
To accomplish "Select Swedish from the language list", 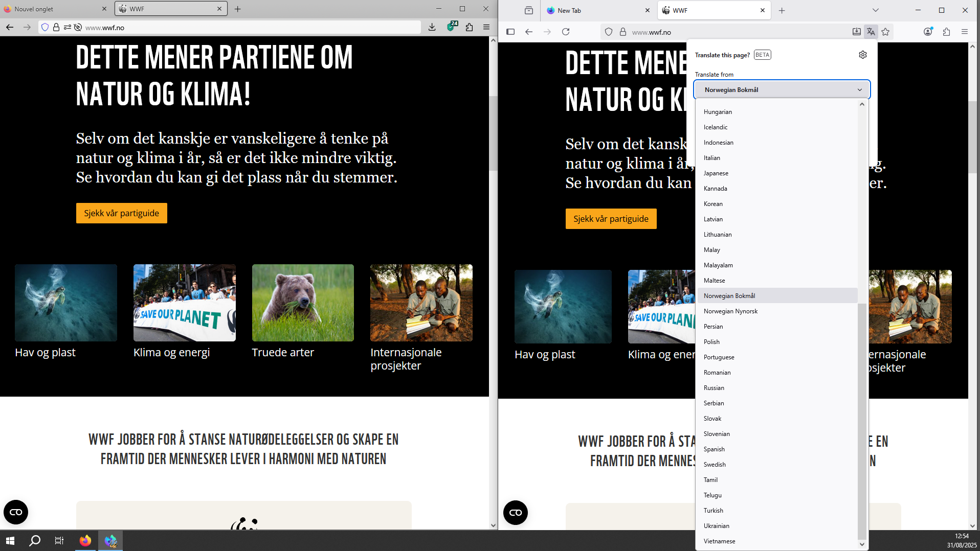I will pos(777,465).
